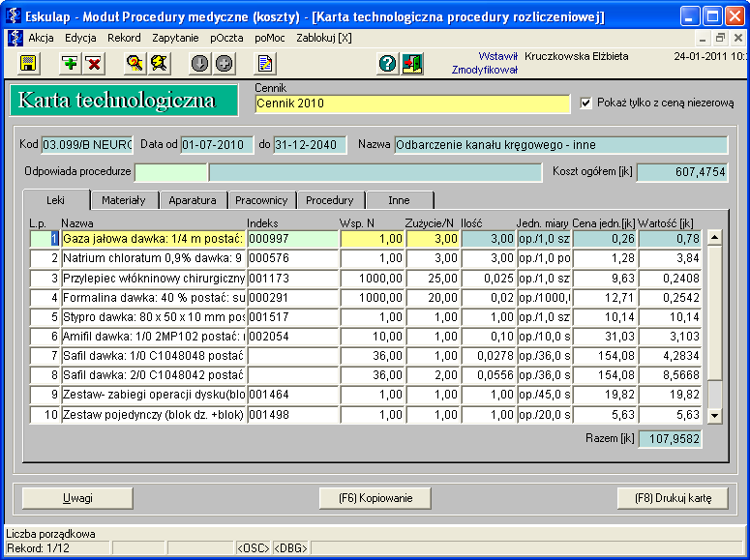750x560 pixels.
Task: Click Ilość cell 0,0556
Action: (489, 375)
